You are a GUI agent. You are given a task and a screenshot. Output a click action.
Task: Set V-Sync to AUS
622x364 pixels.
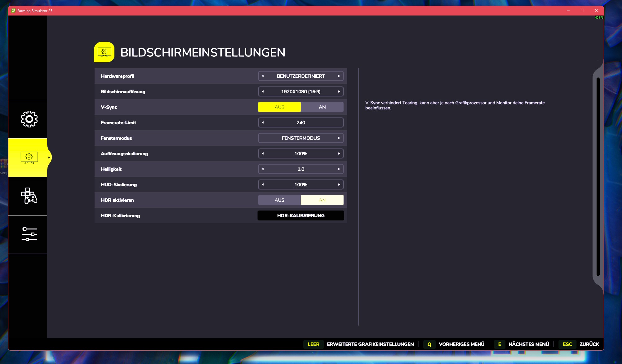coord(279,107)
